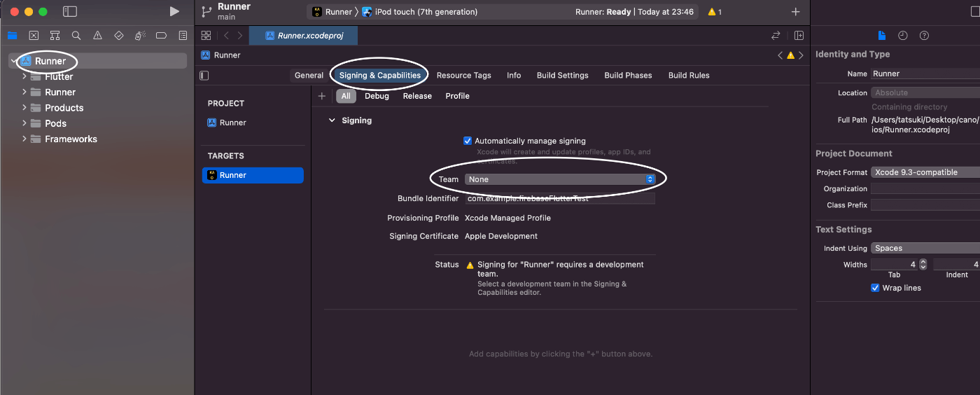Open the Find navigator magnifier icon

[76, 35]
